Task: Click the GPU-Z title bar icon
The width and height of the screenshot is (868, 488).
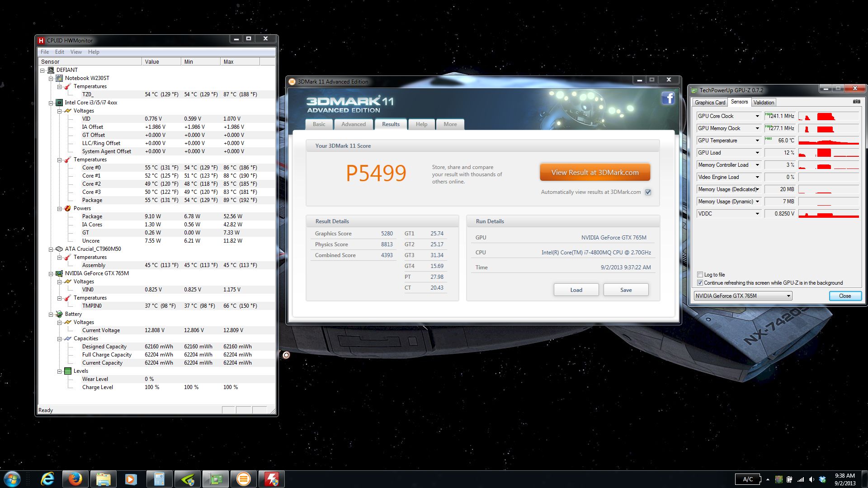Action: point(694,90)
